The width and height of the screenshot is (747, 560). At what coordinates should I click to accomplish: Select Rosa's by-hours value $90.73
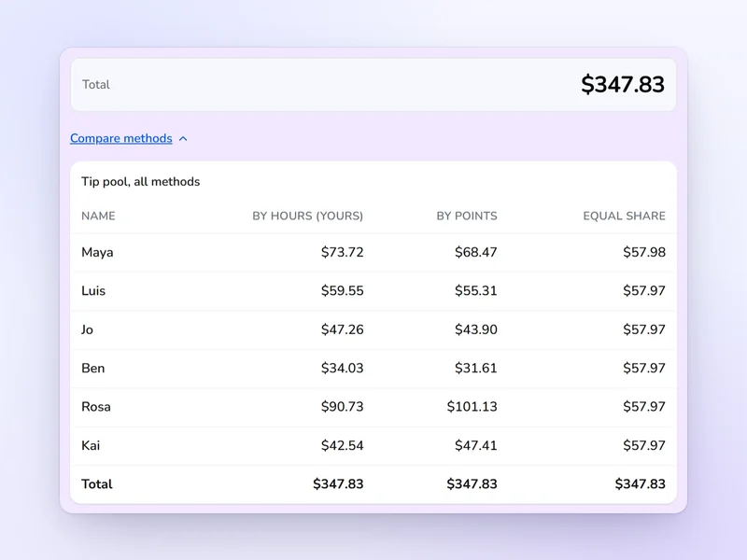coord(342,407)
